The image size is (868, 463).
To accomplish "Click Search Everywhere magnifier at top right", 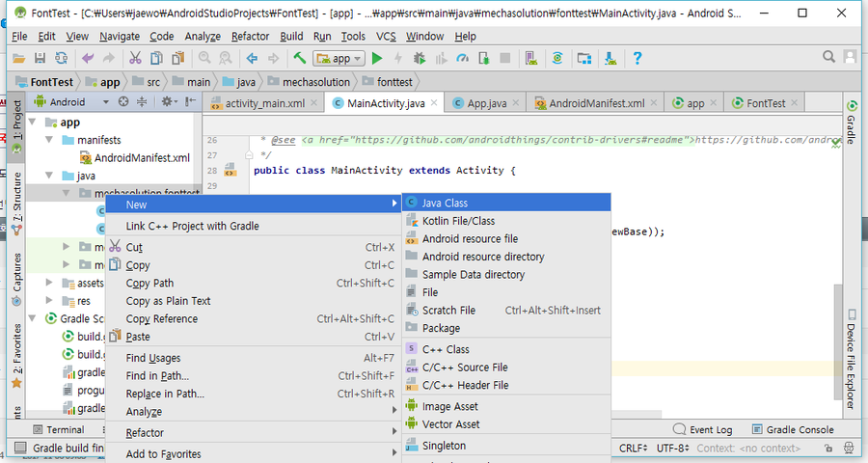I will tap(828, 57).
